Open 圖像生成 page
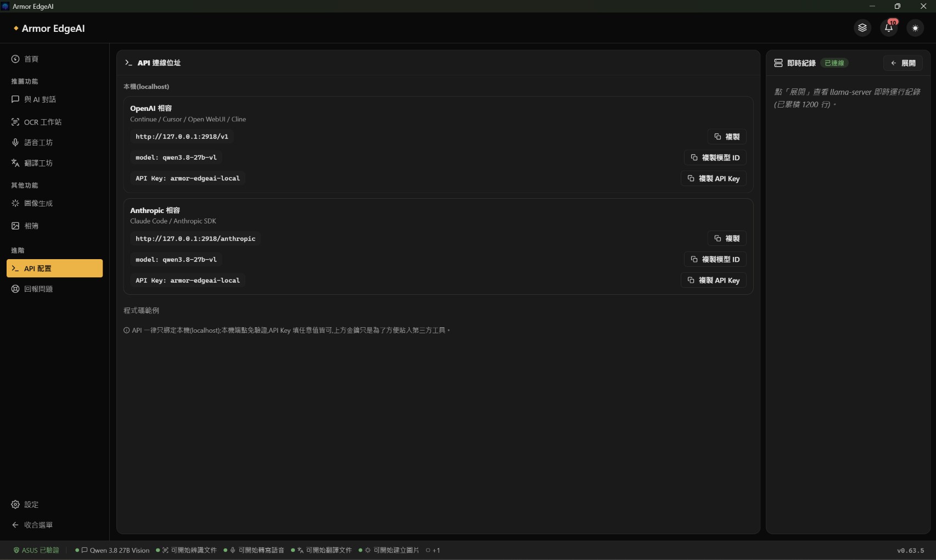936x560 pixels. pos(54,203)
